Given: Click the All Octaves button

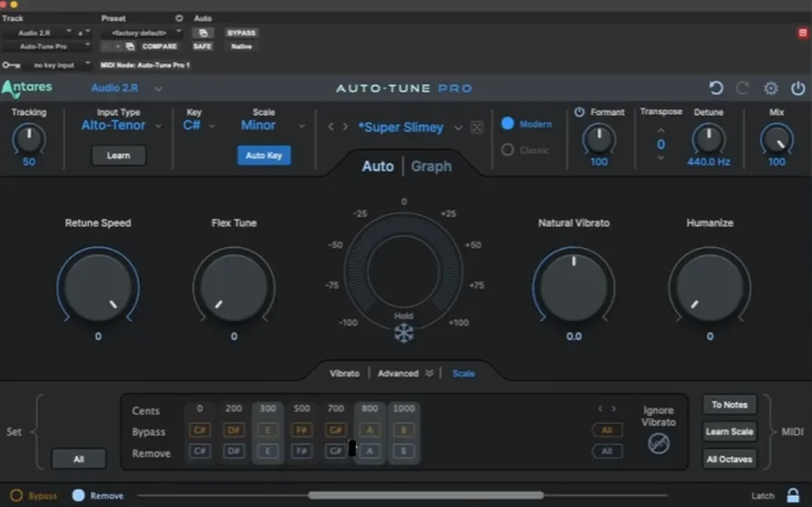Looking at the screenshot, I should (x=729, y=459).
